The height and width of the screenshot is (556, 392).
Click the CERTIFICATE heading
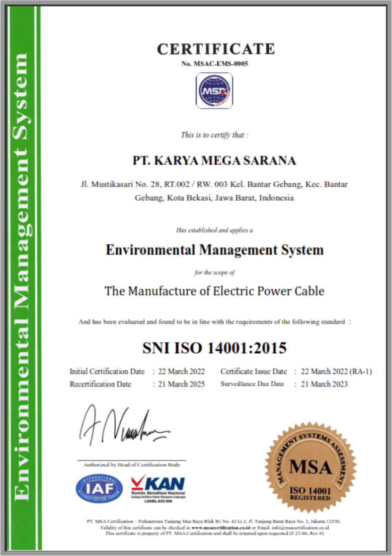pyautogui.click(x=216, y=49)
